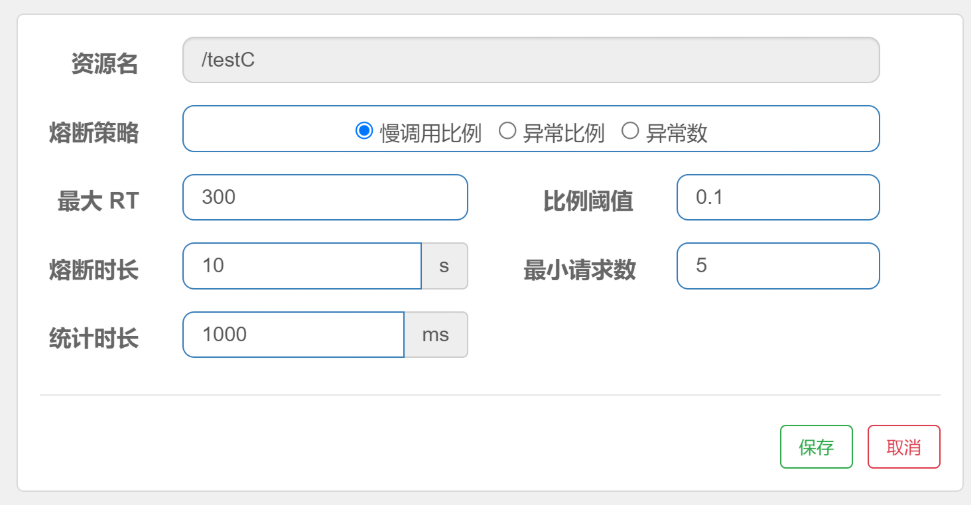The height and width of the screenshot is (505, 971).
Task: Click the 资源名 field containing /testC
Action: pyautogui.click(x=531, y=60)
